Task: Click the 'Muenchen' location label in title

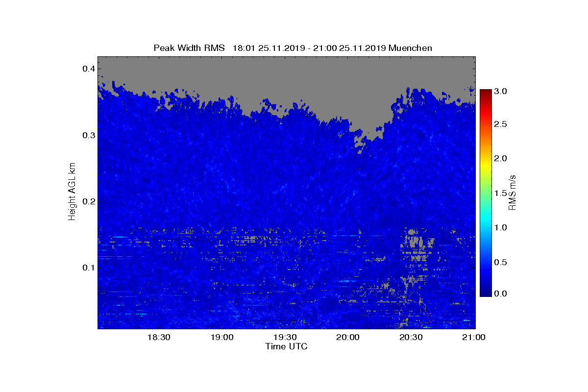Action: coord(410,48)
